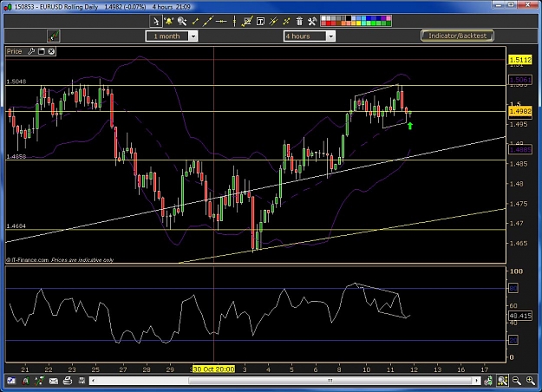Open Price panel wrench settings
542x392 pixels.
[x=31, y=51]
